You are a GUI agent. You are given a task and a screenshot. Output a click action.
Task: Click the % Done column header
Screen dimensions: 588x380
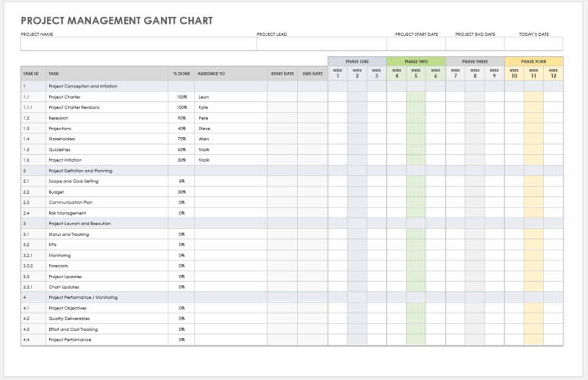(181, 74)
